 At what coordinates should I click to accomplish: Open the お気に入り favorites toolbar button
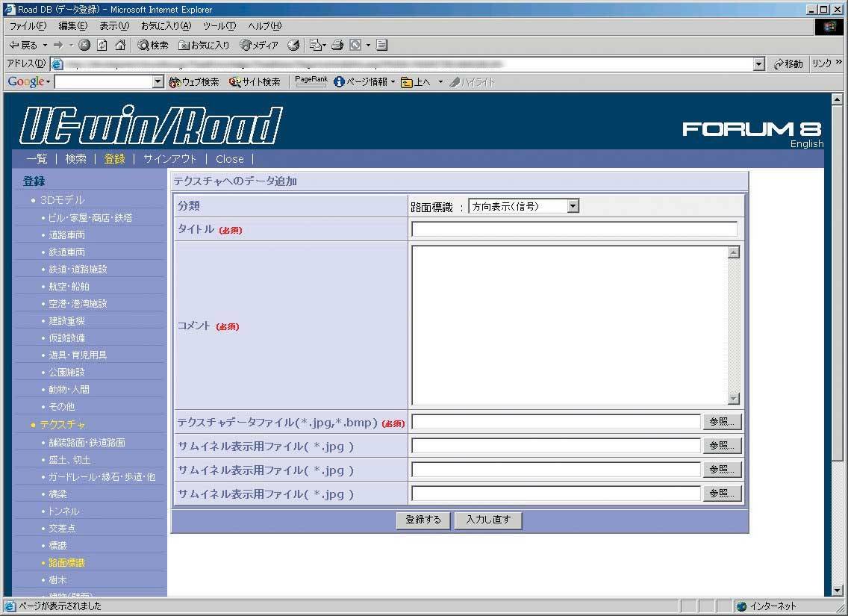[x=204, y=45]
